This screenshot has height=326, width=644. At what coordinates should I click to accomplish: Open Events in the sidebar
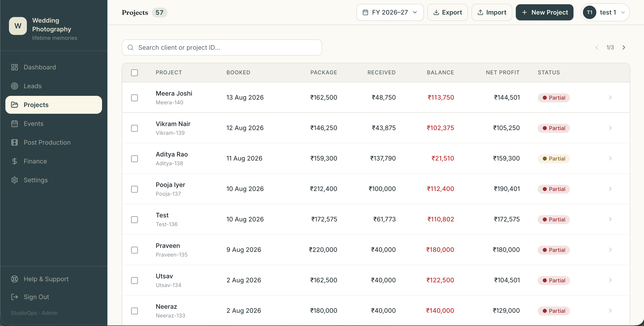53,124
